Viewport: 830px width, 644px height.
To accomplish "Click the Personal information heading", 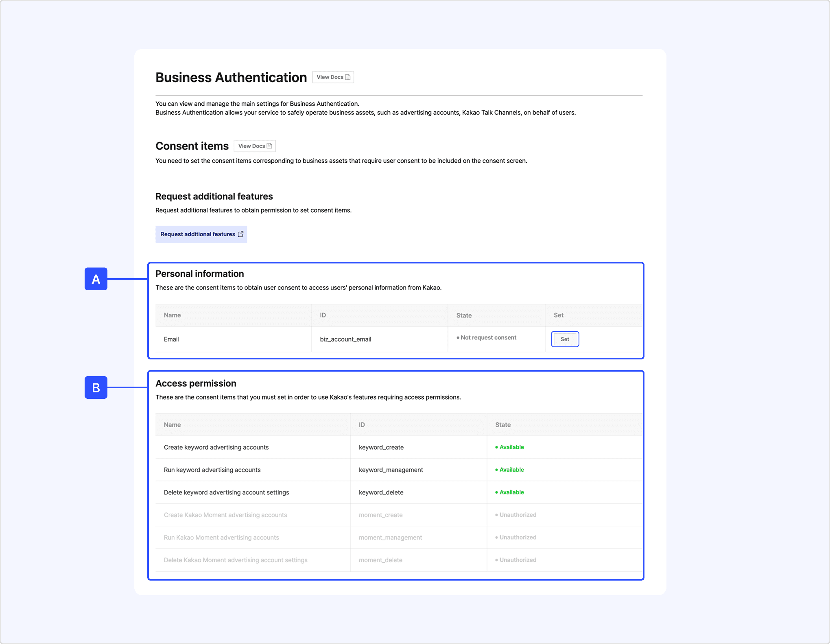I will [200, 274].
